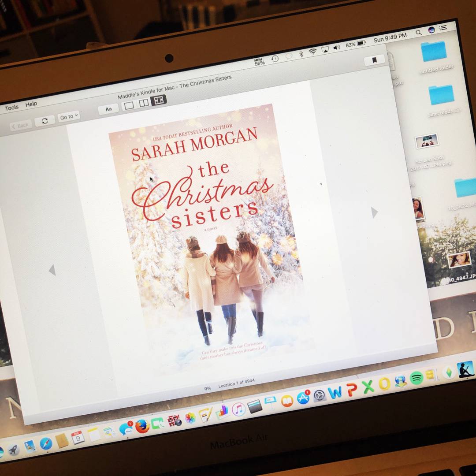Go to previous page using left arrow
476x476 pixels.
pos(52,270)
